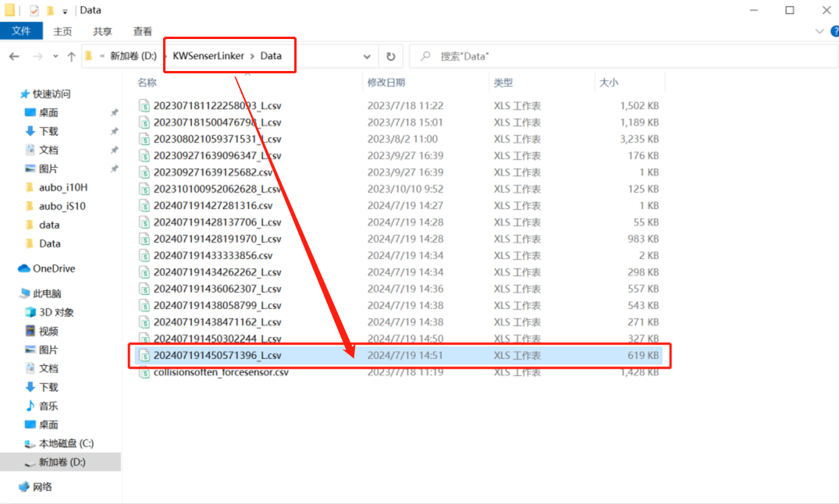The height and width of the screenshot is (504, 839).
Task: Click the OneDrive cloud icon
Action: (x=24, y=268)
